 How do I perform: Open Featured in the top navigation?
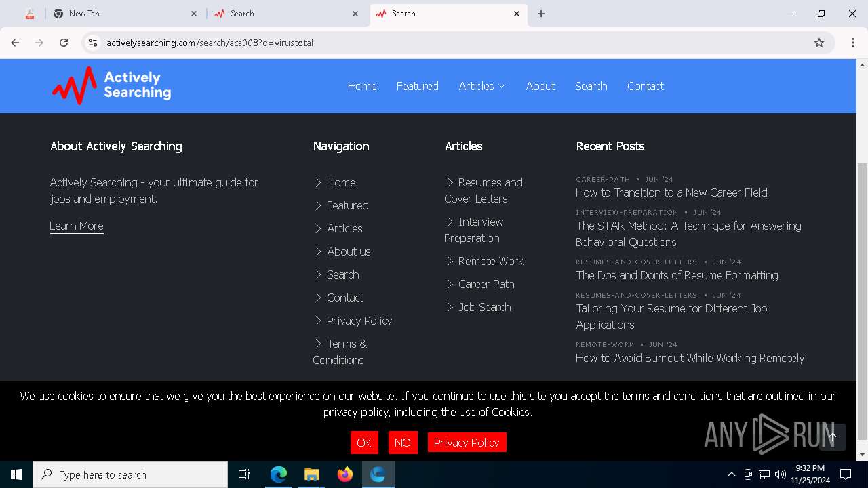coord(418,86)
